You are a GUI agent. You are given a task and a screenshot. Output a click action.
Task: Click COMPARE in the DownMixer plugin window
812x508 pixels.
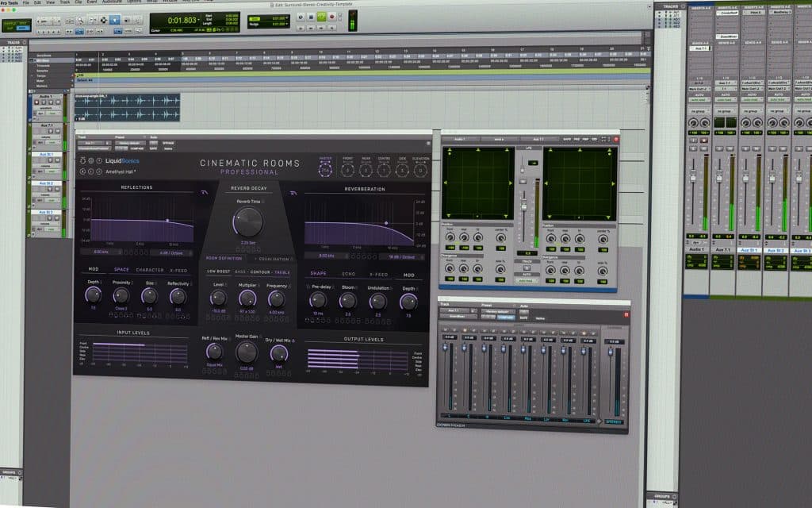click(505, 317)
